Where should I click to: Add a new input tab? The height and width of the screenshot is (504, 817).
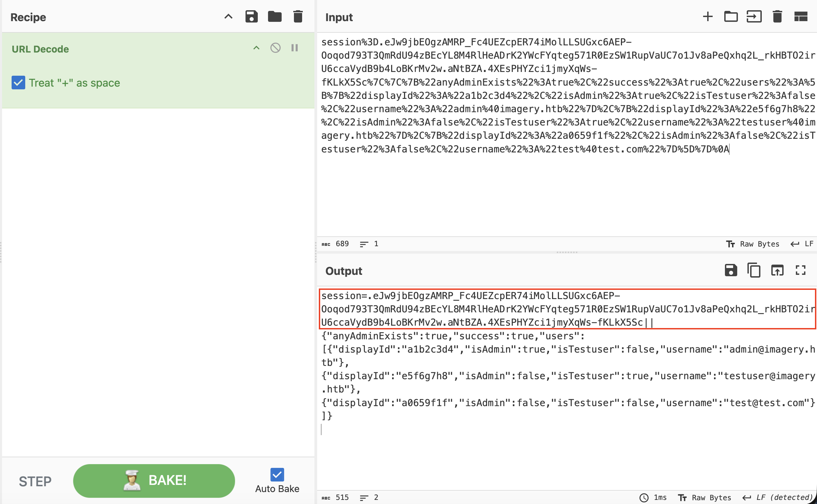708,16
